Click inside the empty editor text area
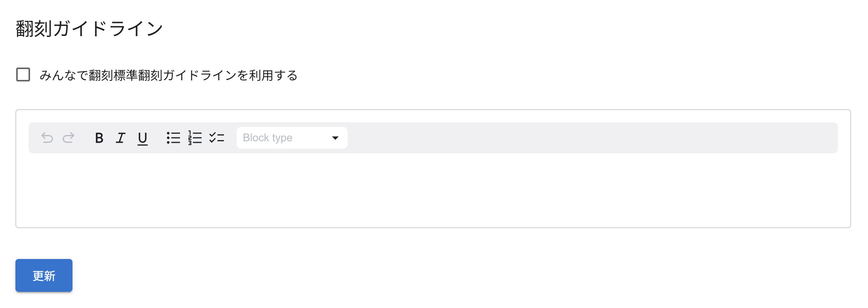The width and height of the screenshot is (868, 308). point(432,189)
